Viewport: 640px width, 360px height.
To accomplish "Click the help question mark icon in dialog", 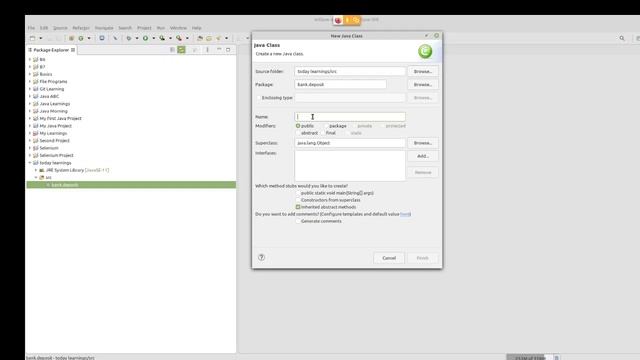I will (262, 258).
